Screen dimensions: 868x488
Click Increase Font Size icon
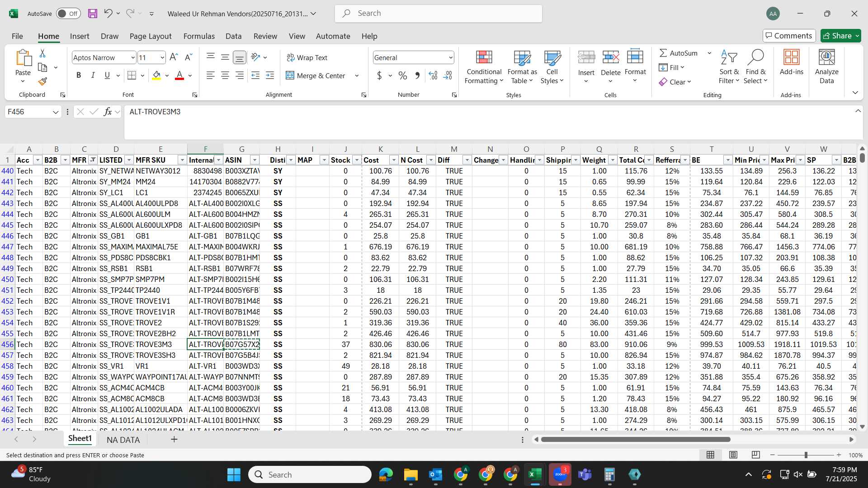click(174, 57)
